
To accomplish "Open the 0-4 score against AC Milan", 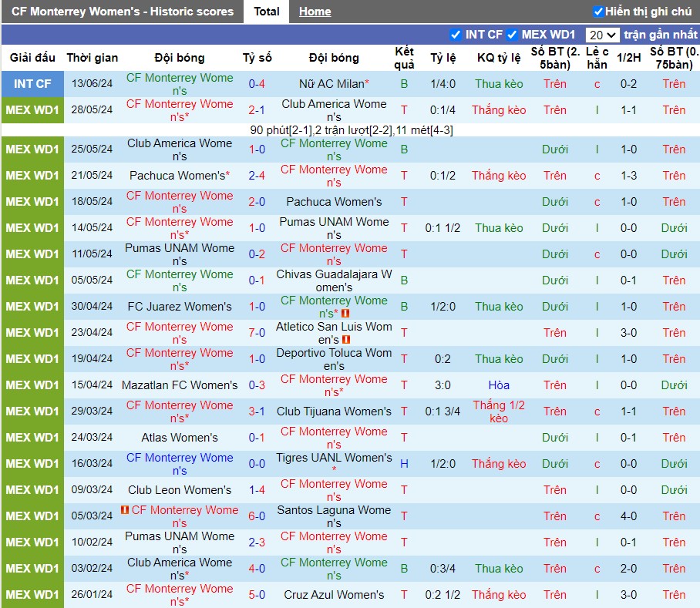I will [257, 84].
